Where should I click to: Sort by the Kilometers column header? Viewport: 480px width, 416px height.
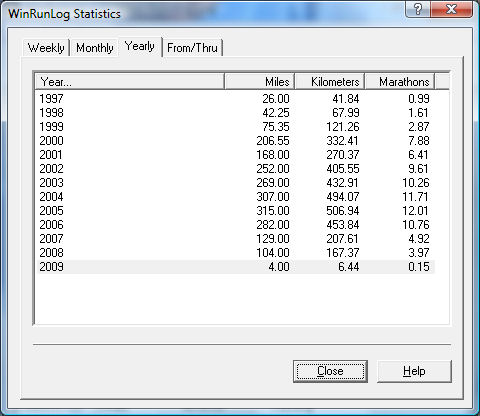click(330, 82)
